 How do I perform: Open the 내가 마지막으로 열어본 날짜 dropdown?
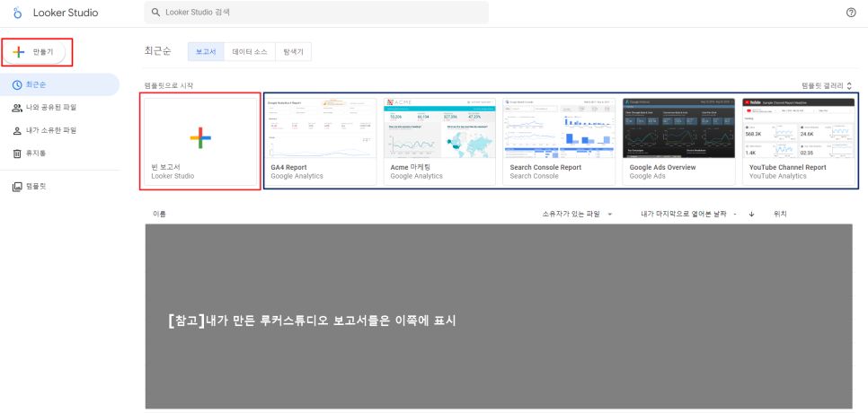[x=688, y=214]
